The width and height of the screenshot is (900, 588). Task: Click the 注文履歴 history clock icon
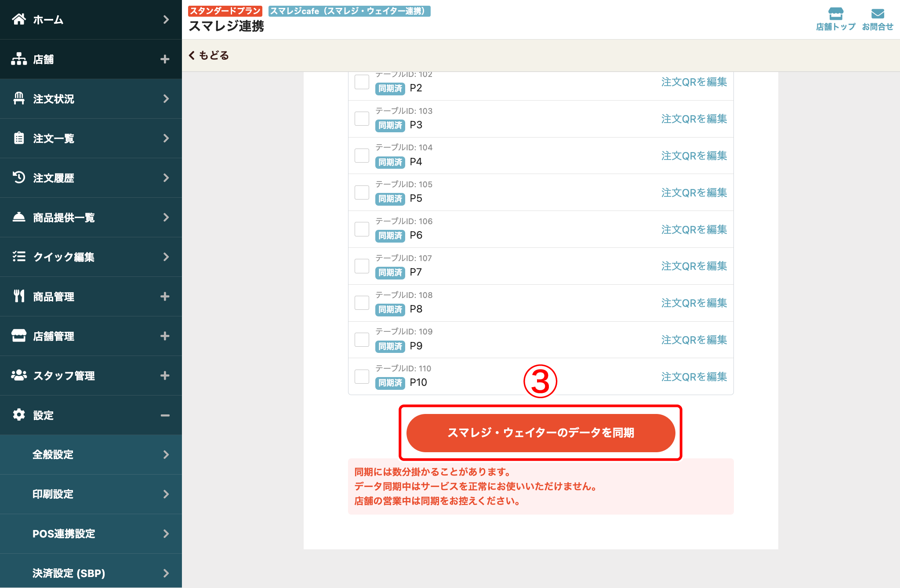click(x=19, y=177)
